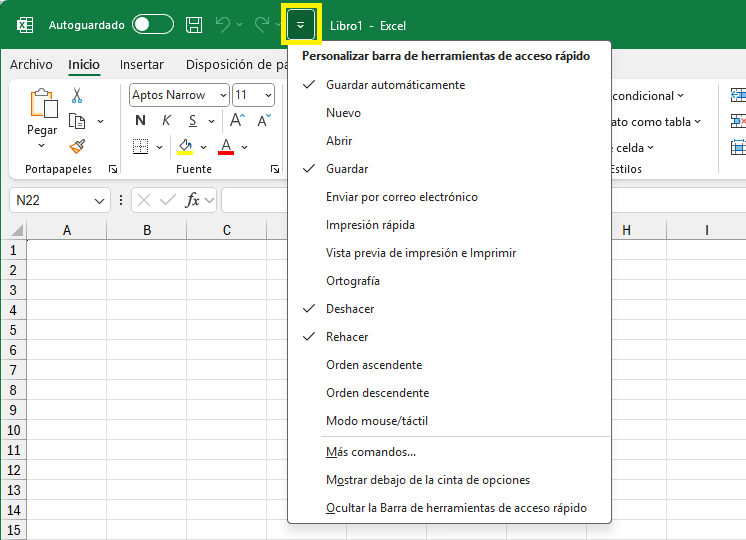The height and width of the screenshot is (540, 746).
Task: Check the Impresión rápida option
Action: [x=449, y=225]
